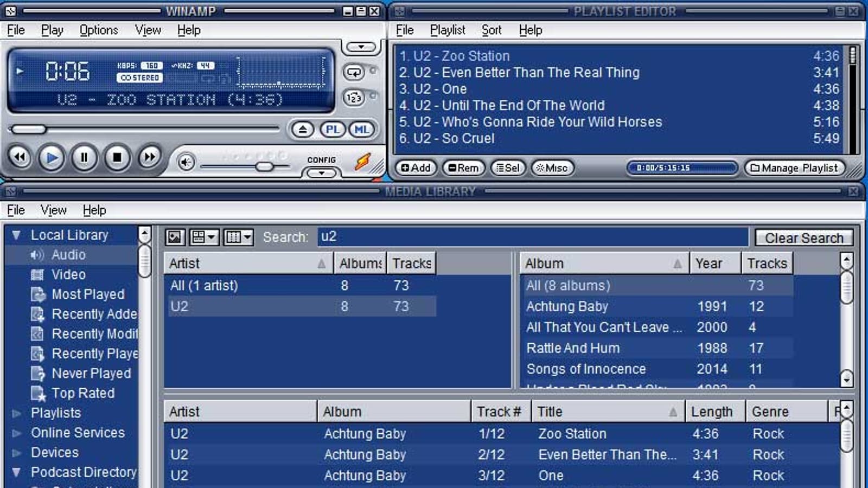Sort by the Artist column header in artist pane
This screenshot has width=868, height=488.
(248, 264)
